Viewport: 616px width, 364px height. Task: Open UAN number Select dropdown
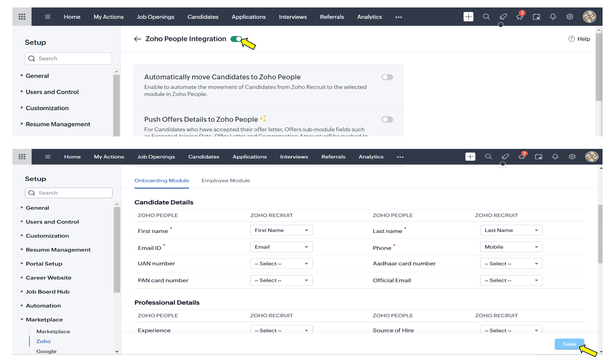[x=282, y=263]
